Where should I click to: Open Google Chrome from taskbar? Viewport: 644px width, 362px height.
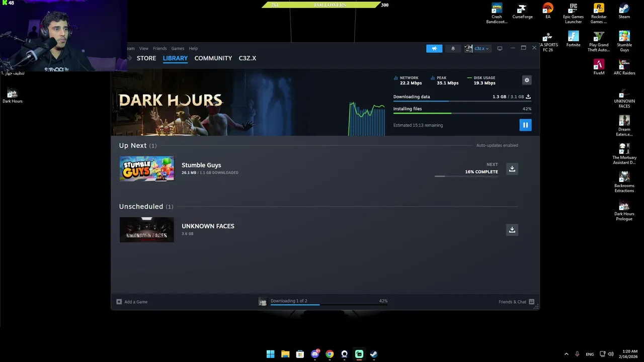[330, 354]
